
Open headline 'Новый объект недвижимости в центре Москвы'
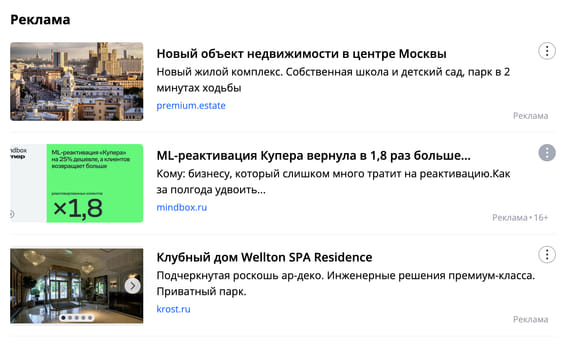(x=301, y=54)
